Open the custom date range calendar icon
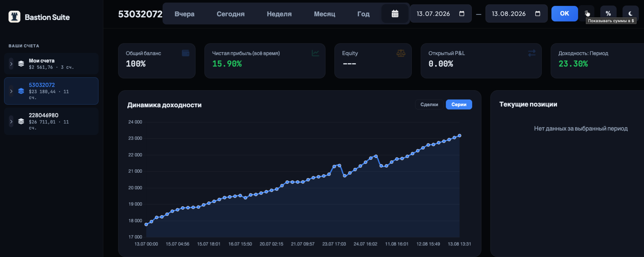Viewport: 644px width, 257px height. click(395, 14)
